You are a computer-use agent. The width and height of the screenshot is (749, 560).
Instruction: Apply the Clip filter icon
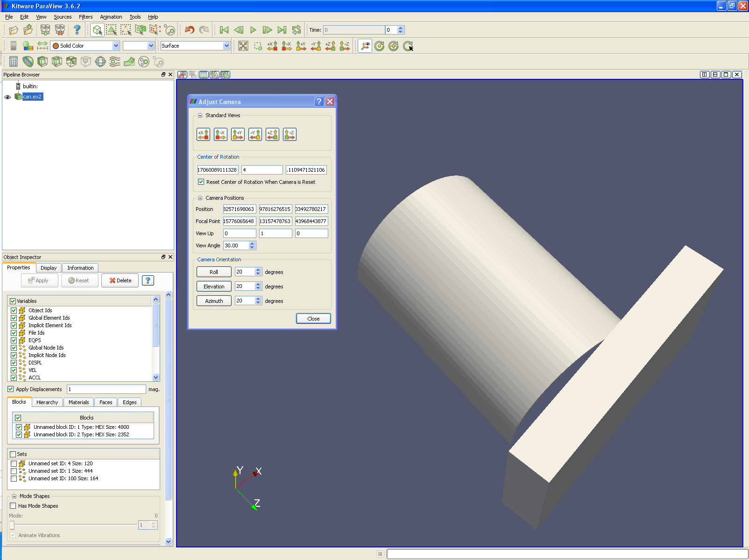point(42,62)
